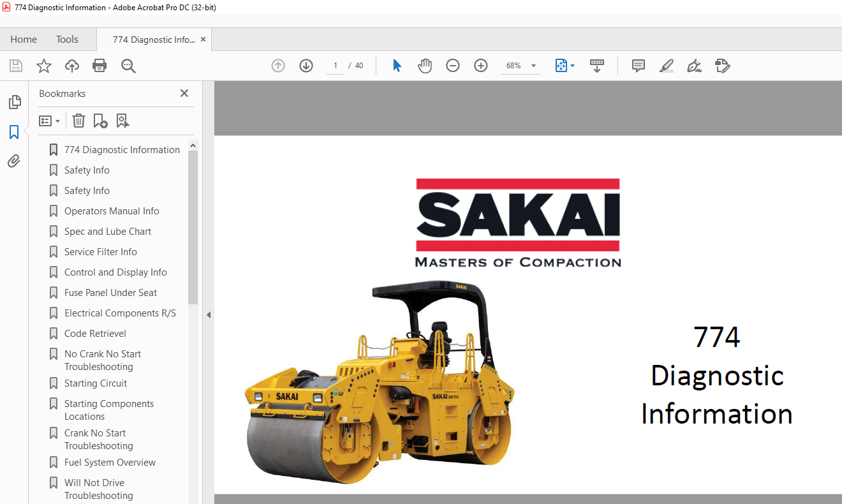
Task: Open the Operators Manual Info bookmark
Action: pyautogui.click(x=112, y=211)
